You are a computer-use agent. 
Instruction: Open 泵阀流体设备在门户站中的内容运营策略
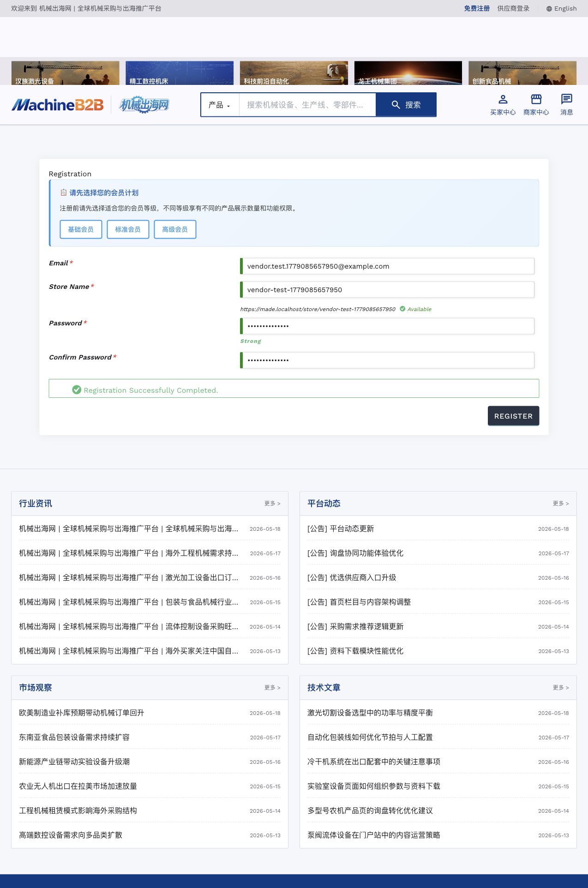coord(374,835)
